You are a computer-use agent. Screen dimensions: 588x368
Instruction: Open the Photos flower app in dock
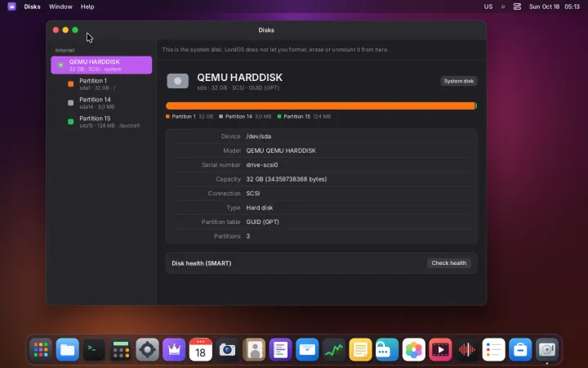pyautogui.click(x=413, y=350)
